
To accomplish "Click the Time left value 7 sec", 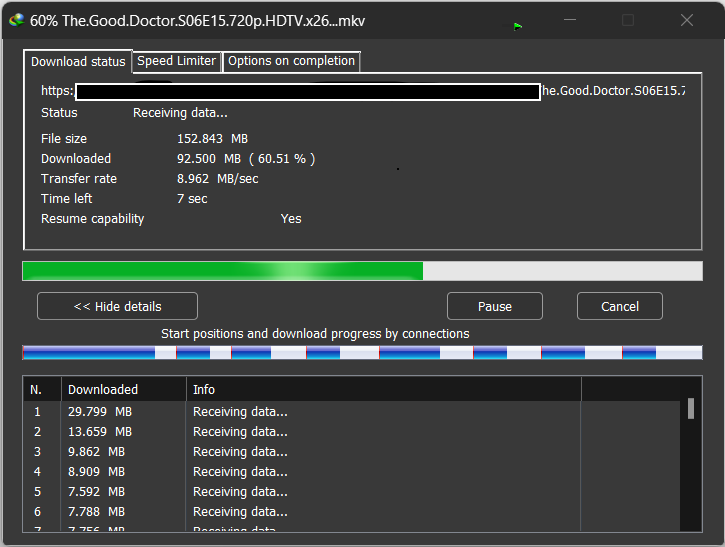I will [x=192, y=199].
